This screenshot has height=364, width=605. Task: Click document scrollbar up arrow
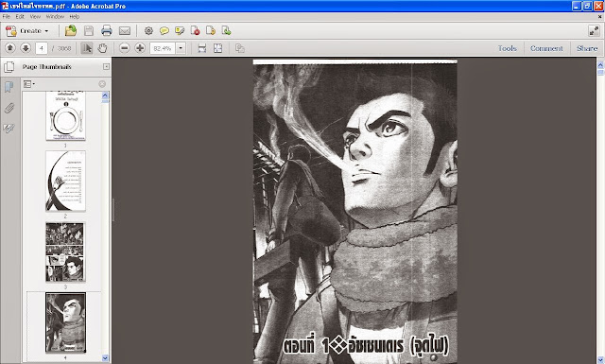600,65
